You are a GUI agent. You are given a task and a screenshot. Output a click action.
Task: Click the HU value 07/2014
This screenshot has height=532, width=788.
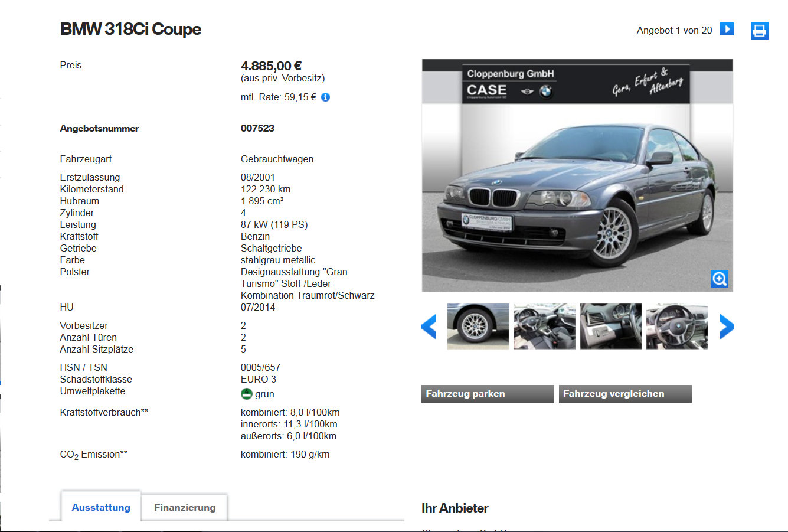point(257,307)
